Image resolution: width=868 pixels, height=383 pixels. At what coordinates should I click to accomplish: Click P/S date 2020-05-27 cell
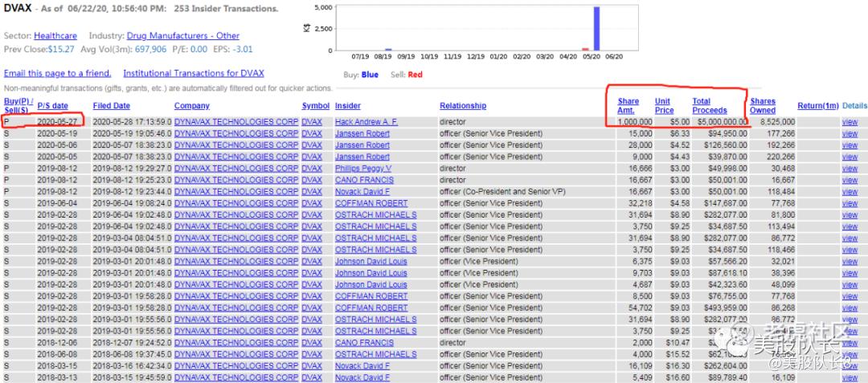57,121
